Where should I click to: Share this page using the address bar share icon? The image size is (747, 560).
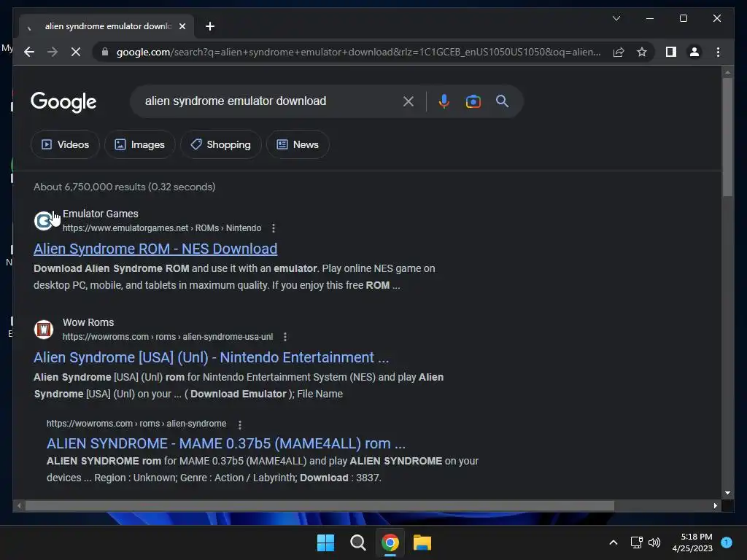(619, 52)
